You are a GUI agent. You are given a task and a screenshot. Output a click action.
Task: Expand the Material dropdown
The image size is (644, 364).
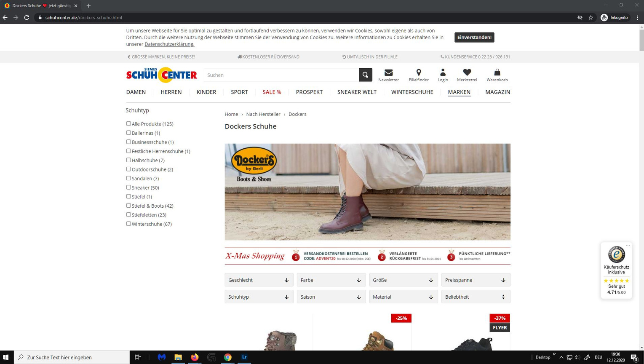pyautogui.click(x=404, y=297)
